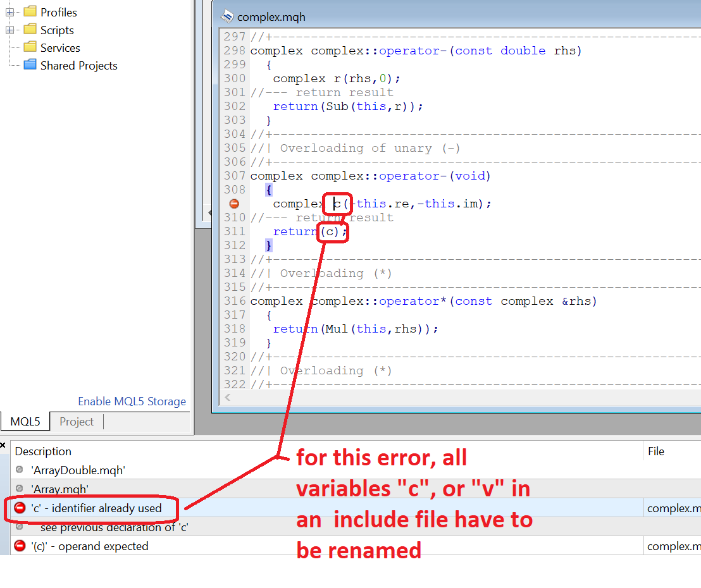Screen dimensions: 701x588
Task: Click return(Mul(this,rhs)) on line 318
Action: pos(356,329)
